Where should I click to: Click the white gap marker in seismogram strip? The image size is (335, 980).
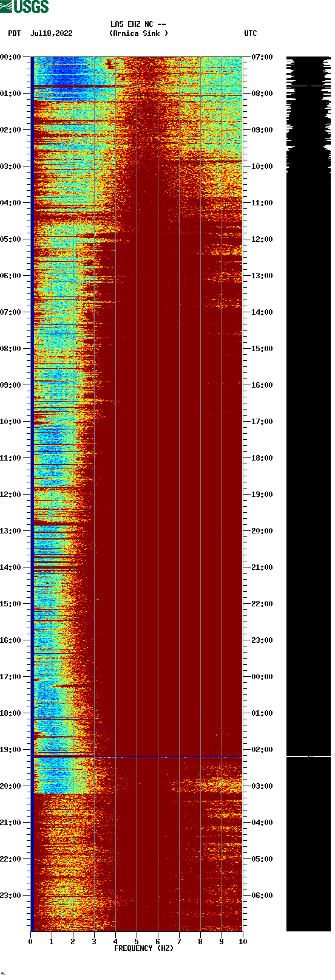[308, 756]
